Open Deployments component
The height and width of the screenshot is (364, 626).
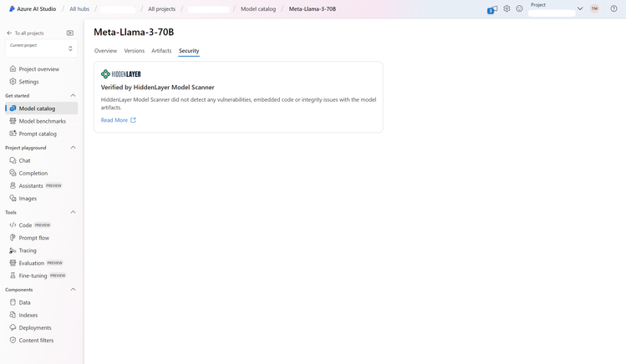coord(35,327)
